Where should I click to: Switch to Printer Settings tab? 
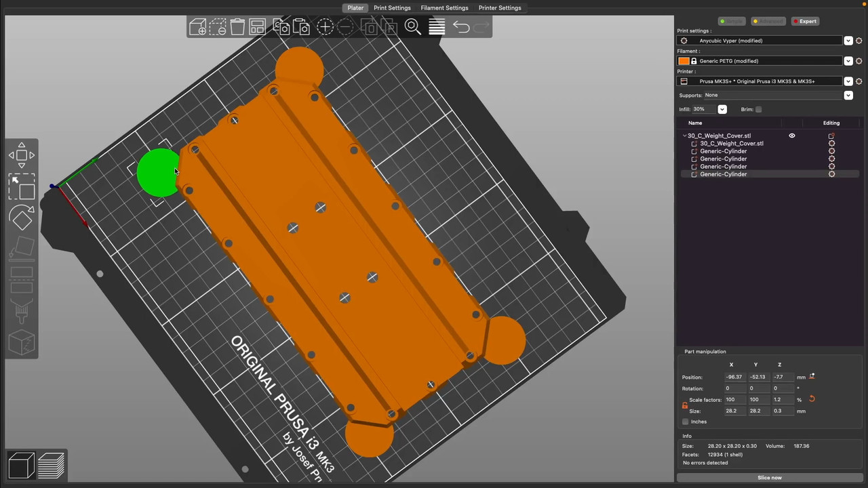click(500, 8)
